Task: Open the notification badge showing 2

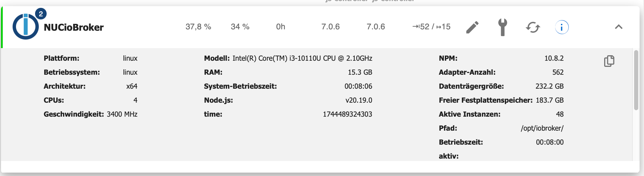Action: pyautogui.click(x=41, y=14)
